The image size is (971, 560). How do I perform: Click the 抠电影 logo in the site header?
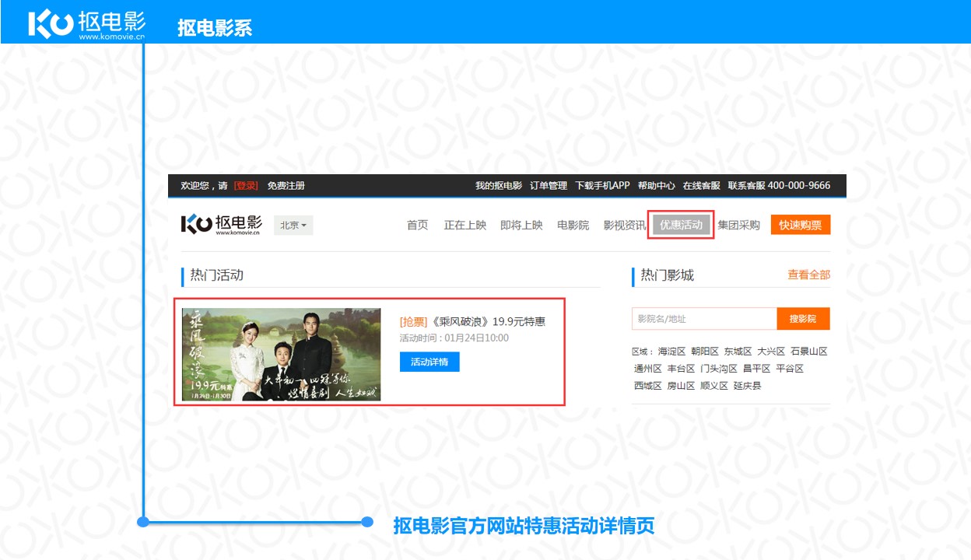[222, 225]
